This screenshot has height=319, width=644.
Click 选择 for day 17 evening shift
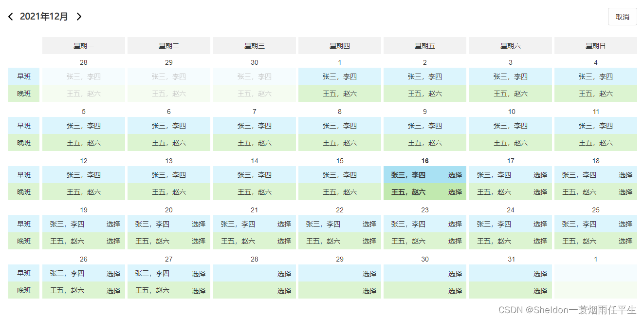tap(540, 192)
